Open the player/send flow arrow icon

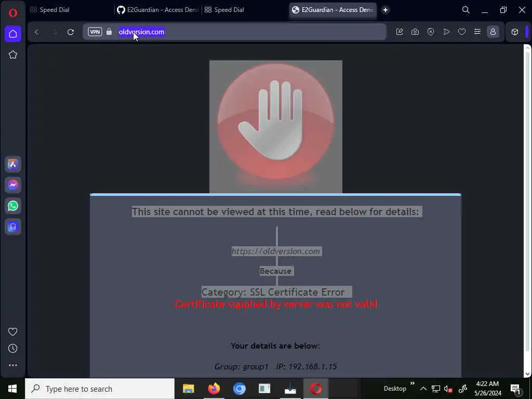(x=446, y=32)
